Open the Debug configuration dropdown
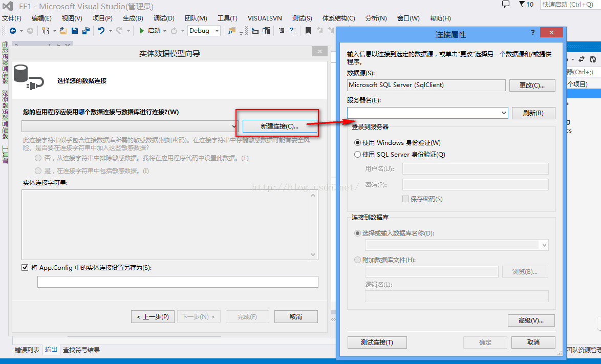This screenshot has height=364, width=601. tap(217, 31)
